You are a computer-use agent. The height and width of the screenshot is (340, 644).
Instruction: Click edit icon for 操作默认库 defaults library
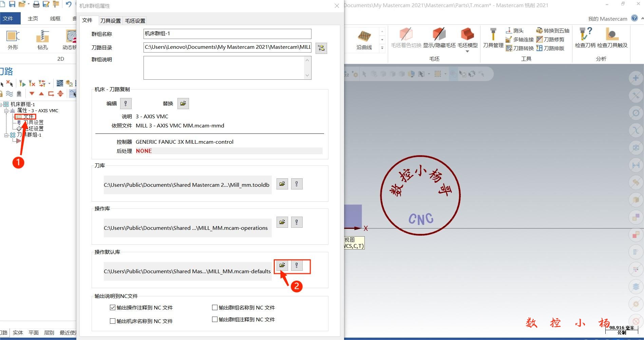(x=297, y=265)
